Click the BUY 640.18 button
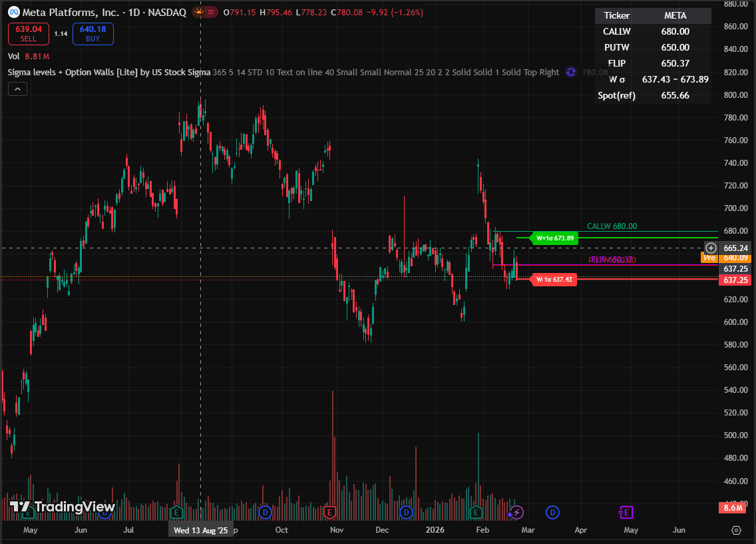This screenshot has width=756, height=544. click(x=93, y=34)
